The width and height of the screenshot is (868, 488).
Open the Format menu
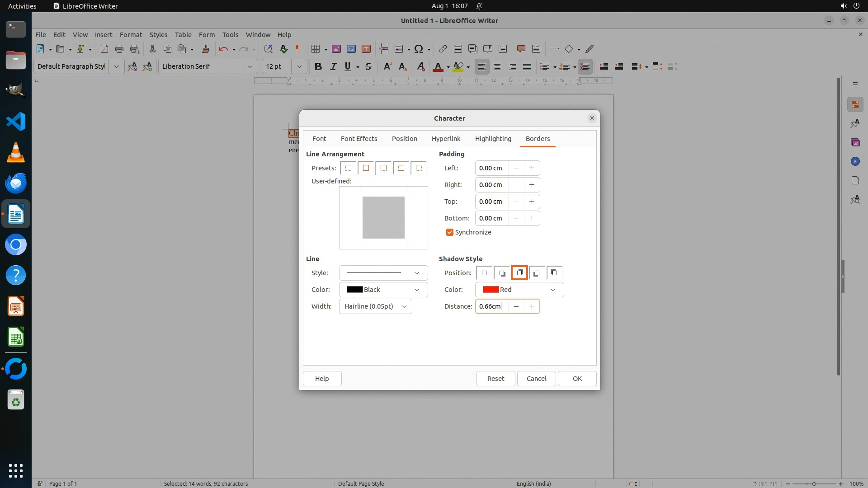click(131, 34)
